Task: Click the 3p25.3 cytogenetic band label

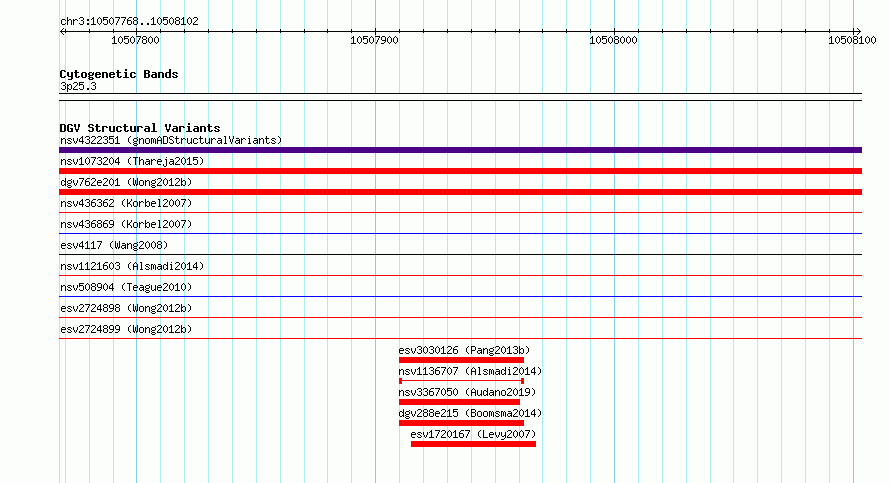Action: point(78,86)
